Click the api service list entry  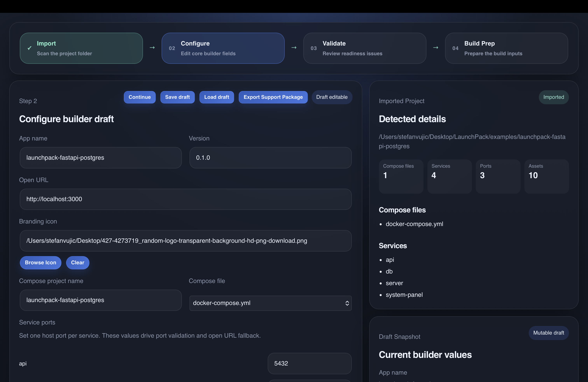pyautogui.click(x=390, y=260)
